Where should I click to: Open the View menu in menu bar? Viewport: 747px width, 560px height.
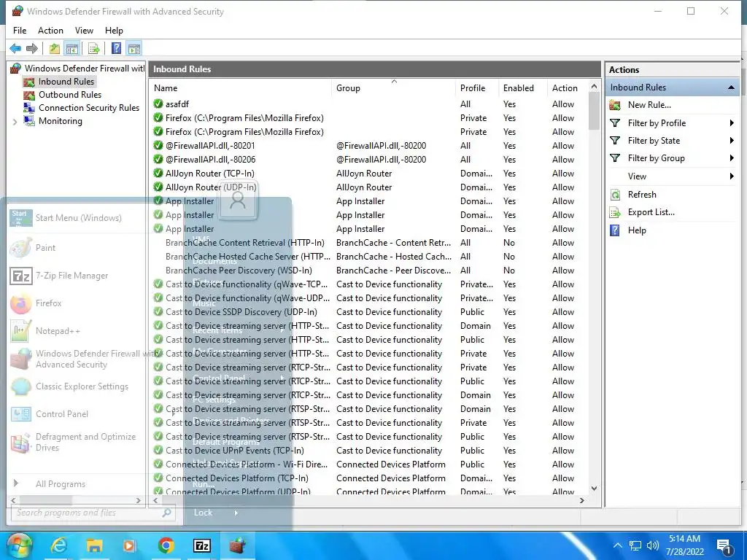(84, 31)
